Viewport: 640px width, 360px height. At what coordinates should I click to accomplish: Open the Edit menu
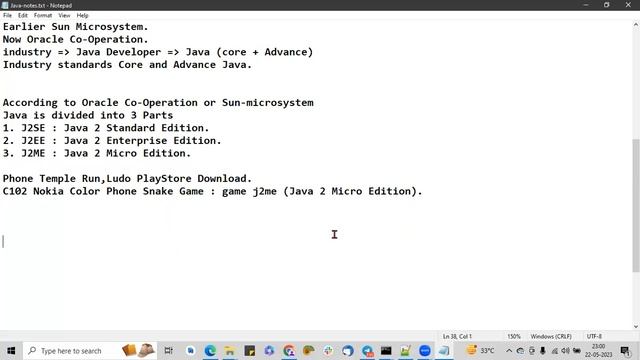point(22,16)
